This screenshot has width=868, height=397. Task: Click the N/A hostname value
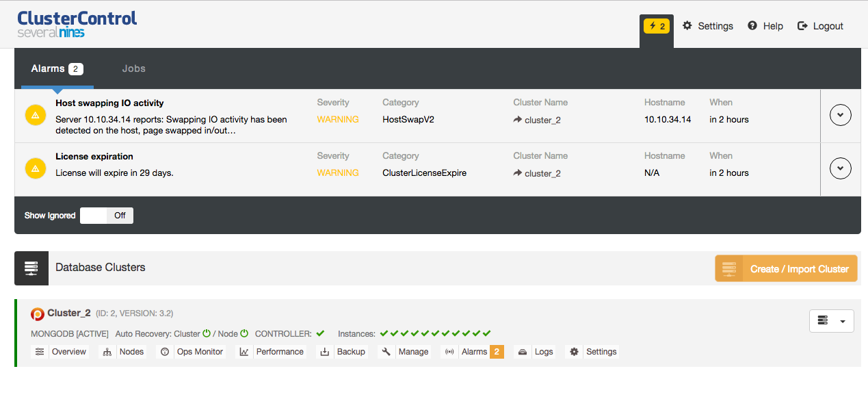click(652, 172)
